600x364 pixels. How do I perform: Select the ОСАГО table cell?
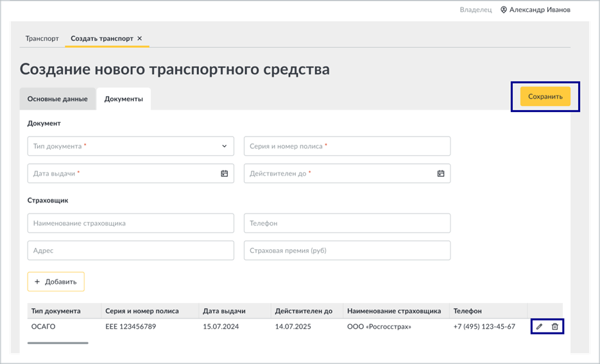[43, 327]
